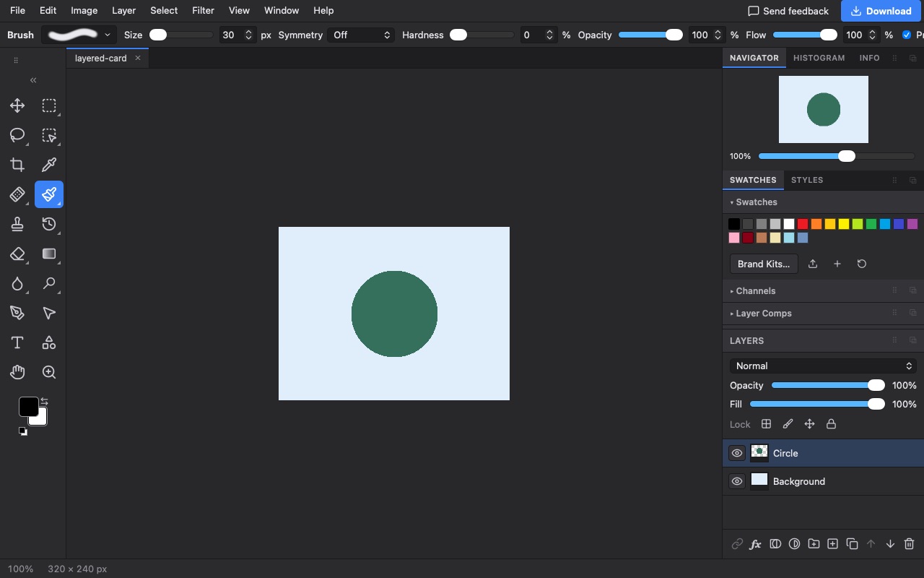Select the Healing tool

click(x=17, y=194)
